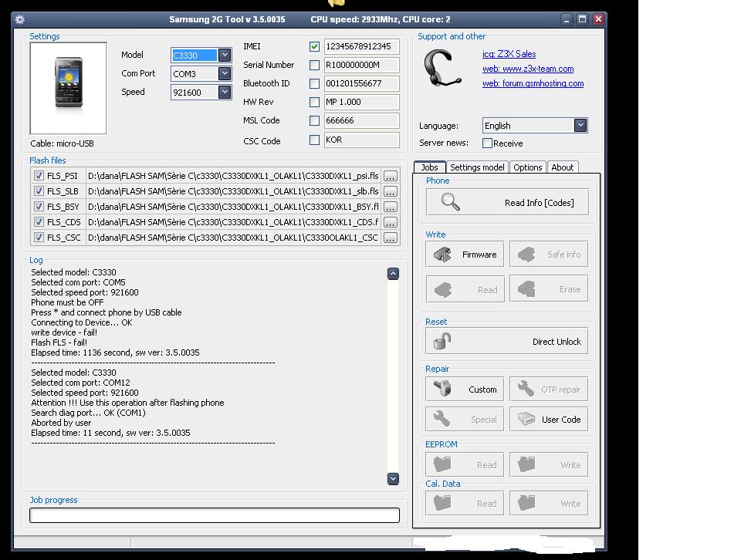Switch to the Options tab
741x560 pixels.
[x=528, y=167]
